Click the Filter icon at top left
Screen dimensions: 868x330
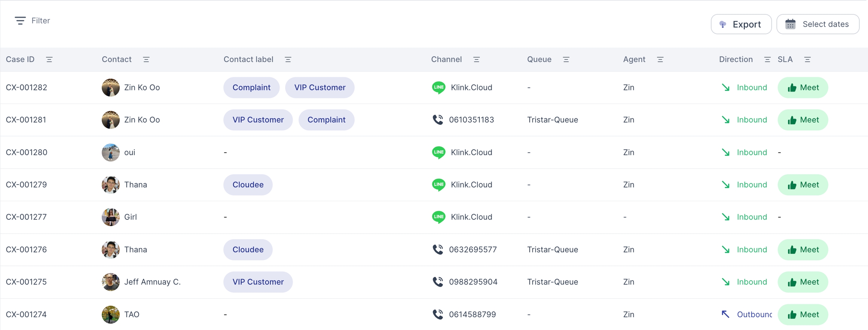tap(20, 21)
